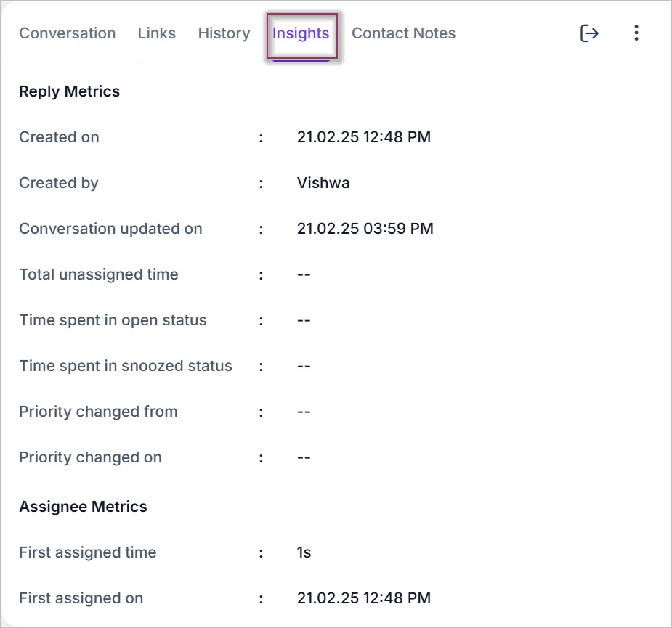
Task: Switch to the Conversation tab
Action: (68, 33)
